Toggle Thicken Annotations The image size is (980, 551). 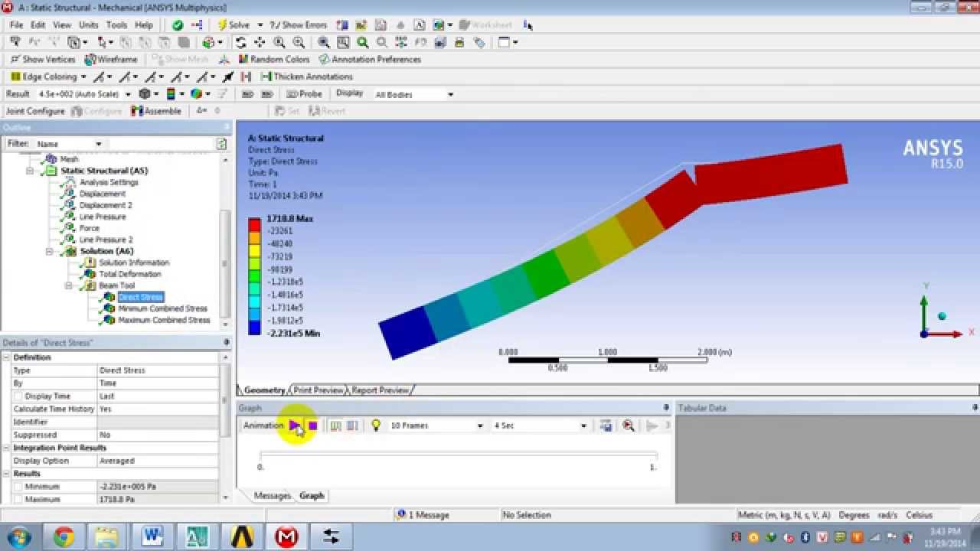point(307,77)
